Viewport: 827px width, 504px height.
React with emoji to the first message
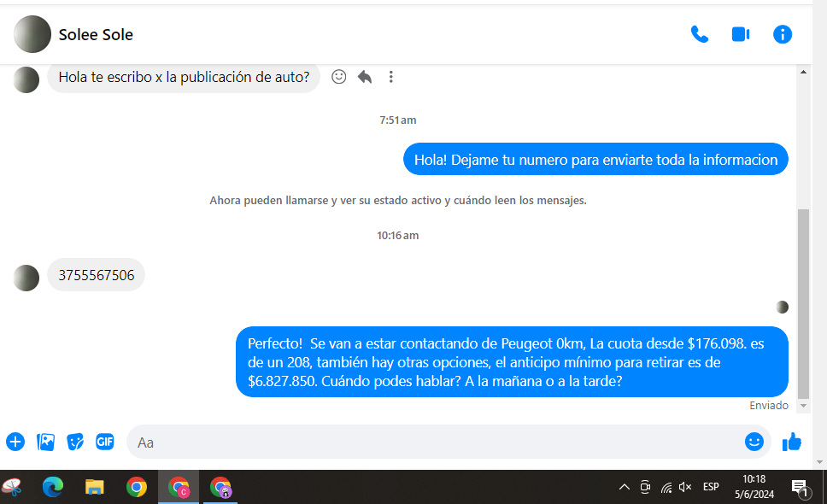[339, 77]
